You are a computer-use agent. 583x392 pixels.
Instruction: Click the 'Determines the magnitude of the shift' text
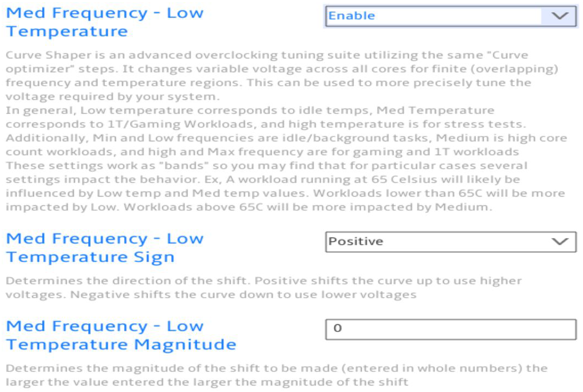tap(276, 375)
